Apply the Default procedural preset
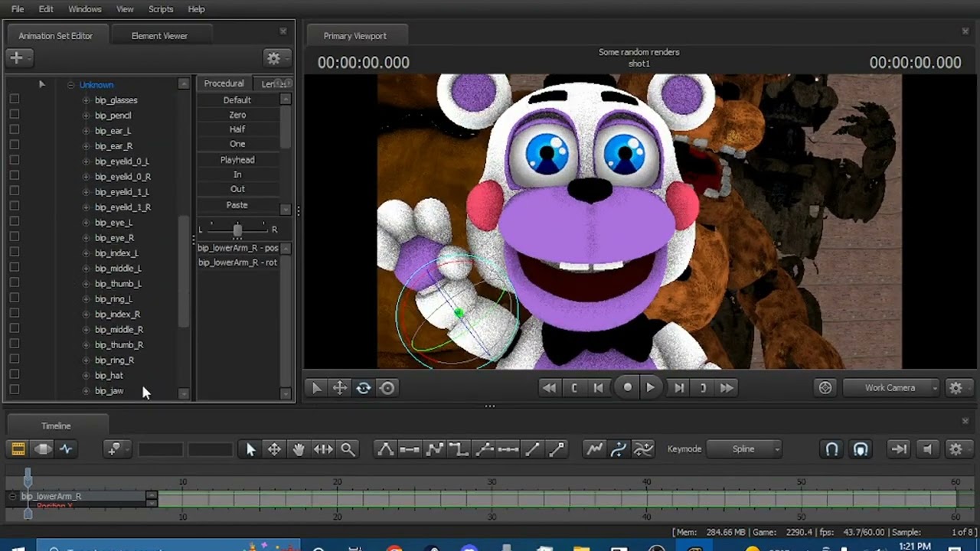980x551 pixels. [x=237, y=100]
